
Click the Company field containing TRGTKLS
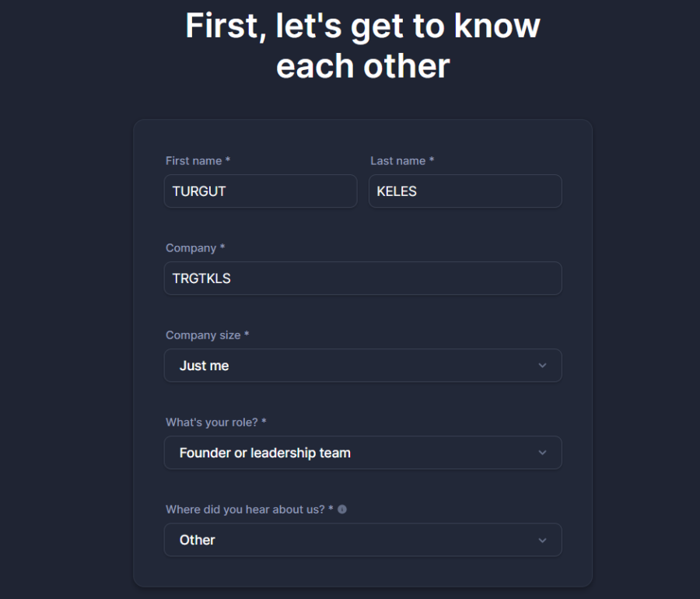point(362,278)
